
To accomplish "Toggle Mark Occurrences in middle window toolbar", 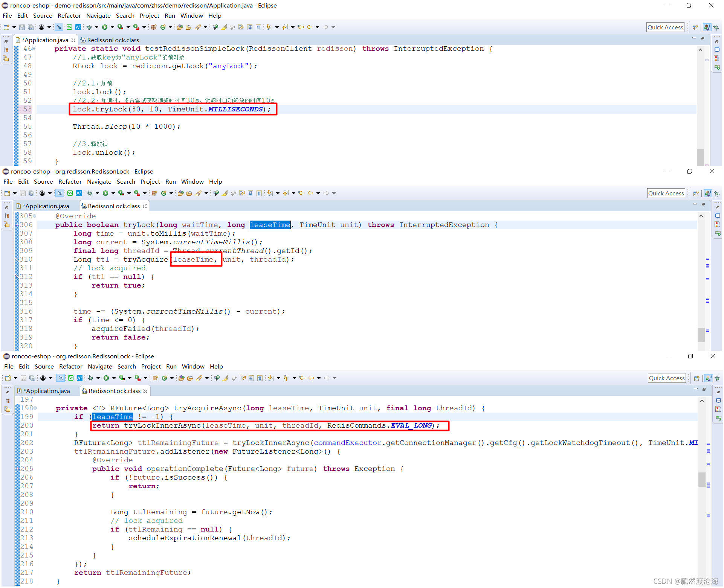I will click(x=225, y=193).
